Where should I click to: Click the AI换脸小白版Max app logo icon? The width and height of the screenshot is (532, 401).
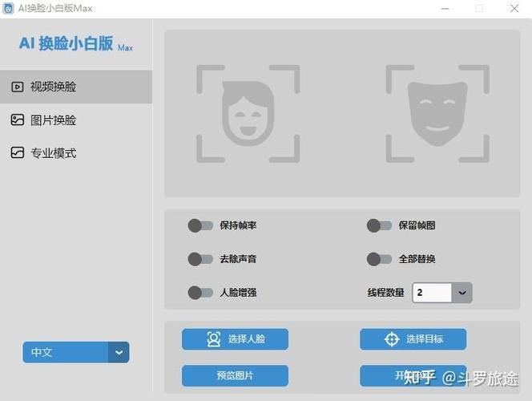coord(8,8)
